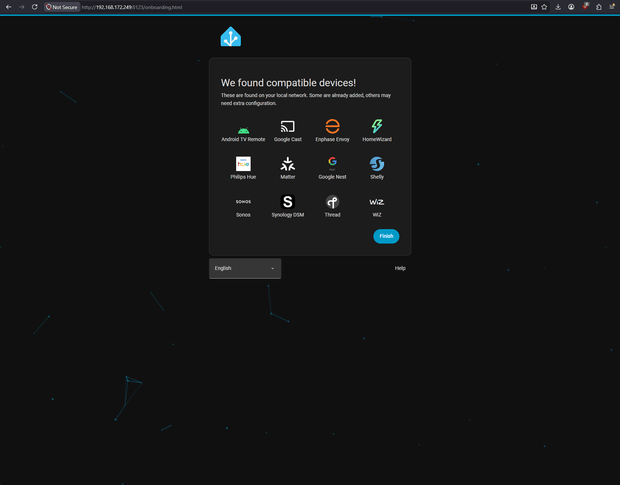Viewport: 620px width, 485px height.
Task: Click the browser address bar URL
Action: (132, 7)
